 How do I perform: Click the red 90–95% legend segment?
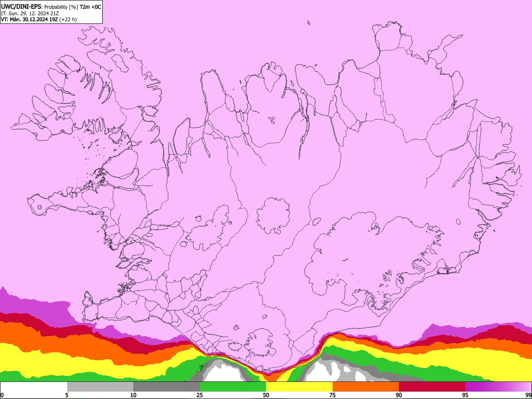pyautogui.click(x=432, y=387)
